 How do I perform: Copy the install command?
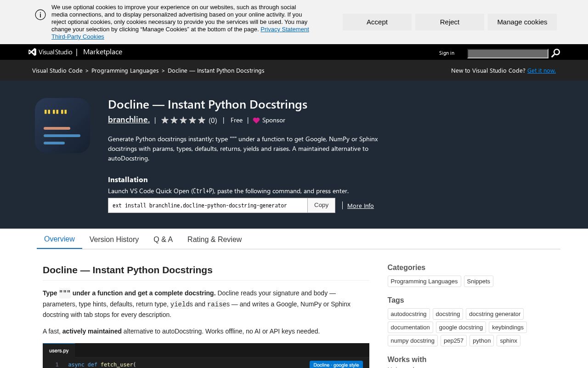pyautogui.click(x=322, y=205)
